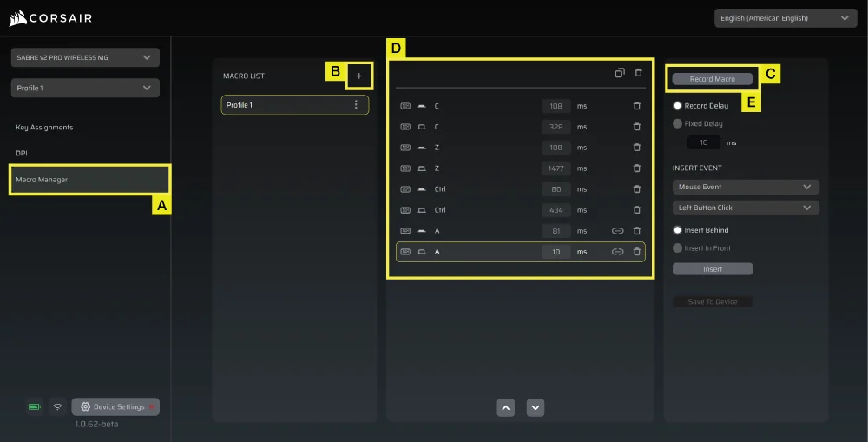Viewport: 868px width, 442px height.
Task: Delete the selected A event with 10 ms delay
Action: (636, 252)
